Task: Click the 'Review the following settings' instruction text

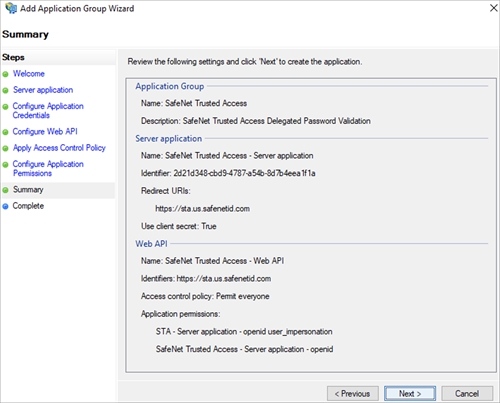Action: pos(245,62)
